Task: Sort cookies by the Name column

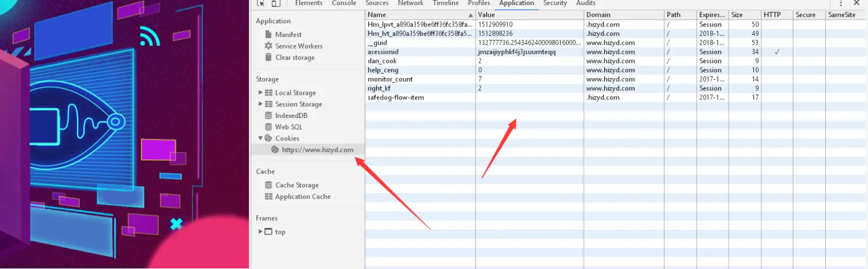Action: 420,15
